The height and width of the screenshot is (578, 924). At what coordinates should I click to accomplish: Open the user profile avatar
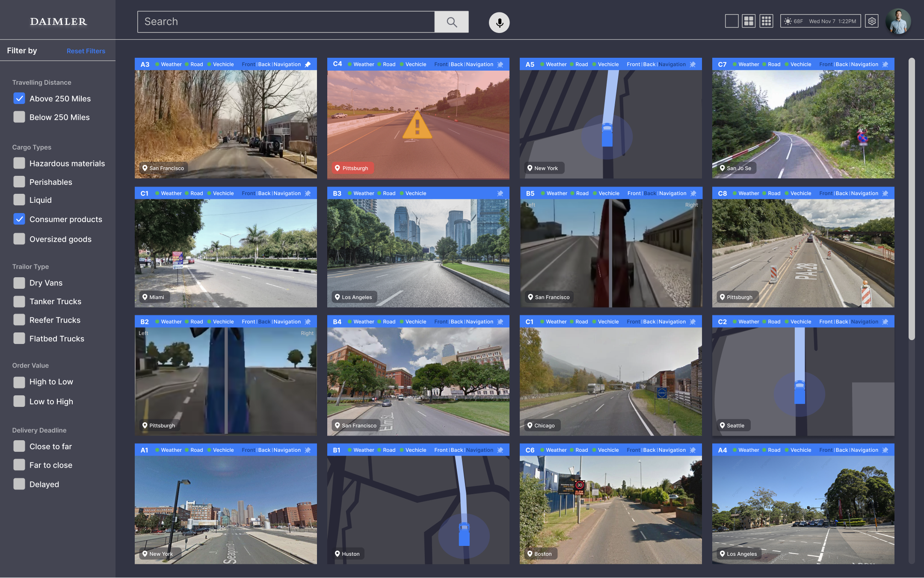pos(898,21)
